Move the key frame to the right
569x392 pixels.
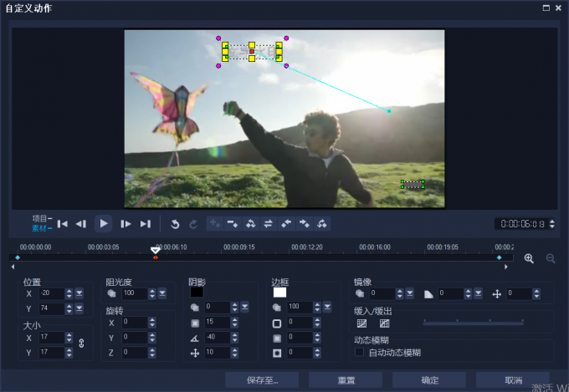pyautogui.click(x=304, y=224)
